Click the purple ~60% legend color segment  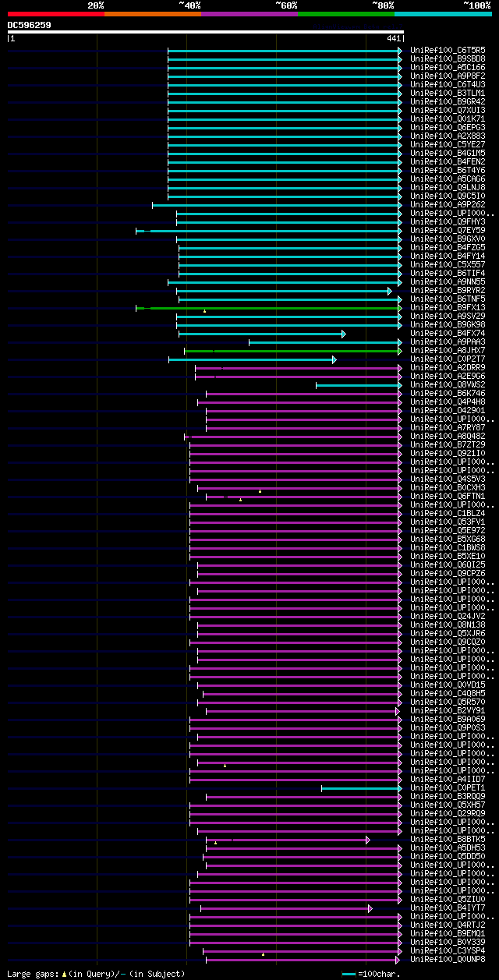pyautogui.click(x=249, y=14)
